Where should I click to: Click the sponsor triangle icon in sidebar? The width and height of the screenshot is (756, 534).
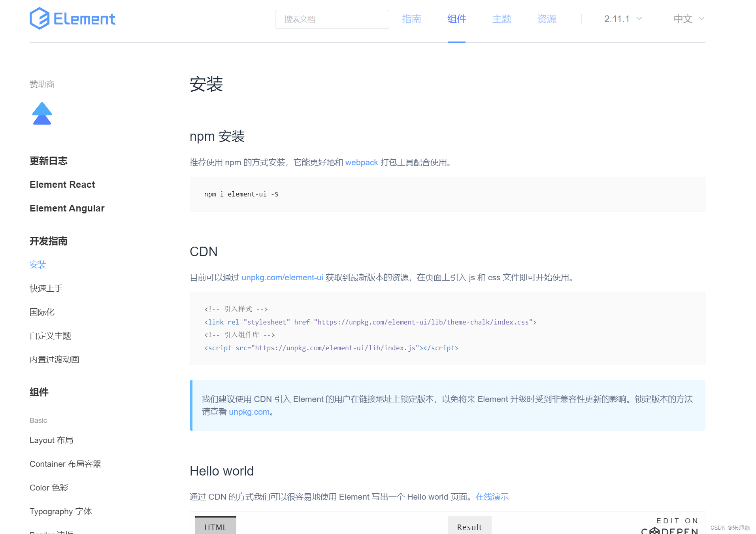pos(42,113)
